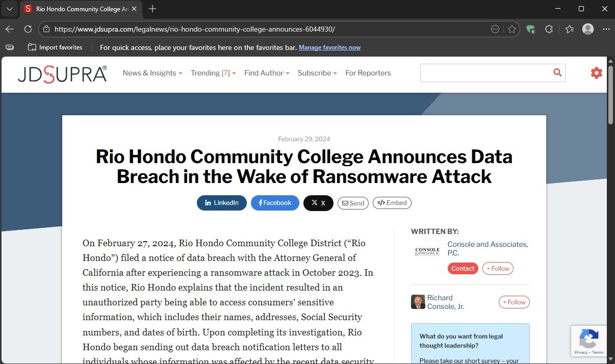Open the Favorites list icon
615x364 pixels.
(570, 29)
